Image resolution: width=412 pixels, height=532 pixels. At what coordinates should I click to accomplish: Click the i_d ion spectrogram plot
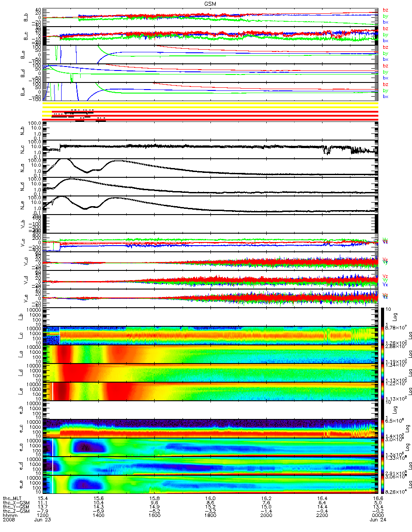pos(210,373)
